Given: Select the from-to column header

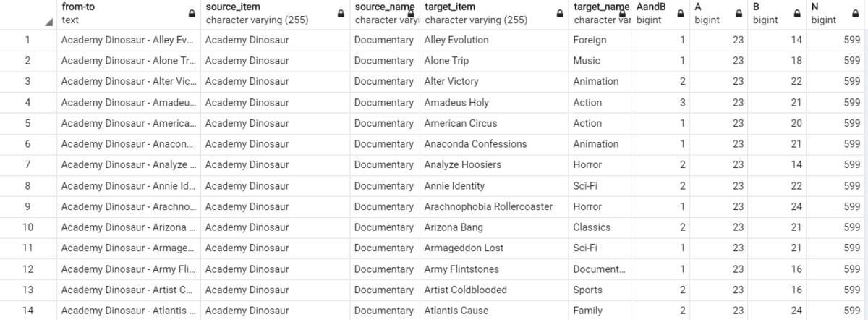Looking at the screenshot, I should tap(129, 14).
